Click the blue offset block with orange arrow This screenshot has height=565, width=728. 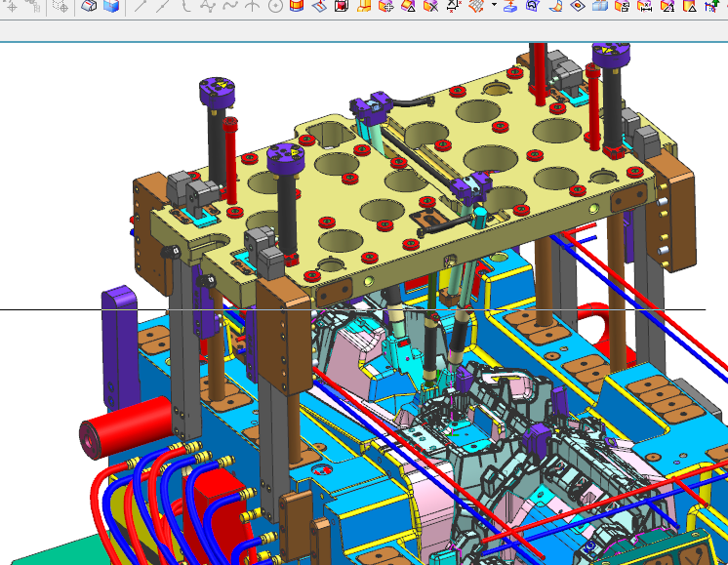pyautogui.click(x=510, y=6)
